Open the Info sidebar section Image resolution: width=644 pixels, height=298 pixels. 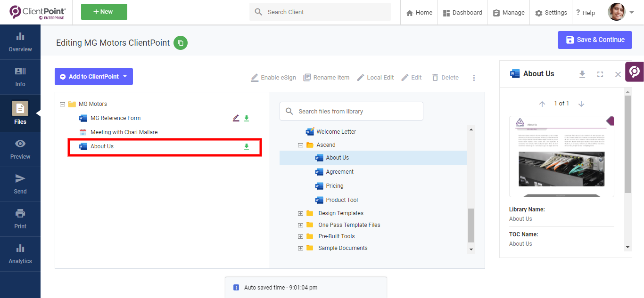pos(20,77)
